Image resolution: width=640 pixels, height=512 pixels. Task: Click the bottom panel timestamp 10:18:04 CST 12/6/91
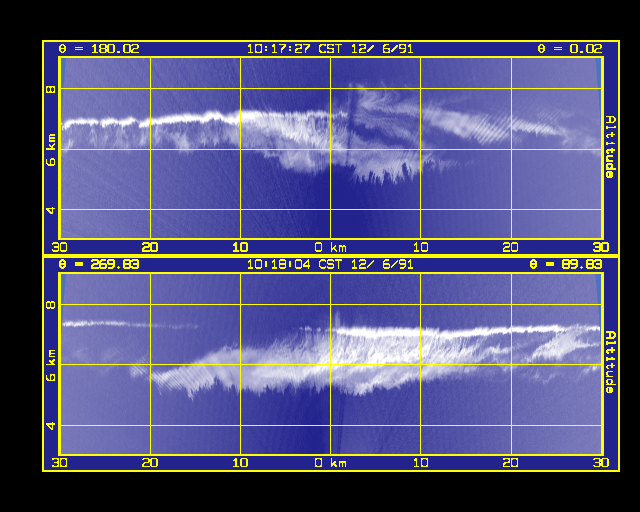[330, 265]
